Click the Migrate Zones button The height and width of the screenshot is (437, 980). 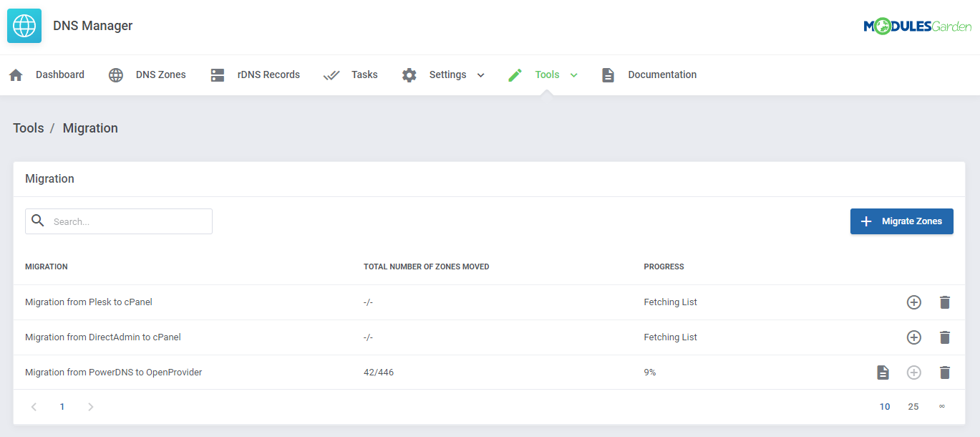pos(901,221)
